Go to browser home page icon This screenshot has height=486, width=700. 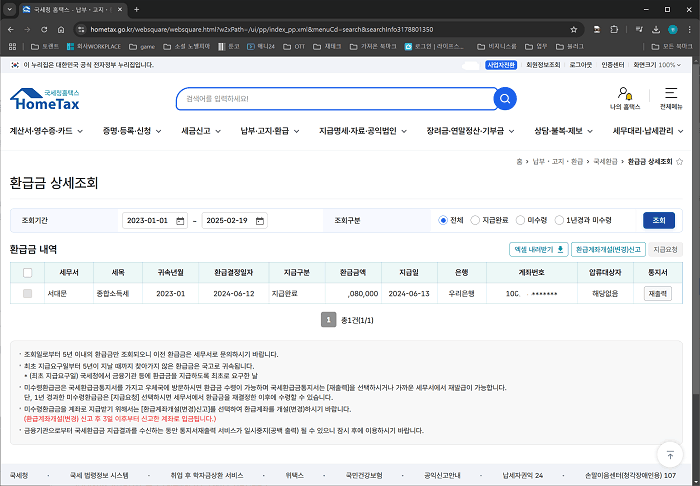pos(61,29)
